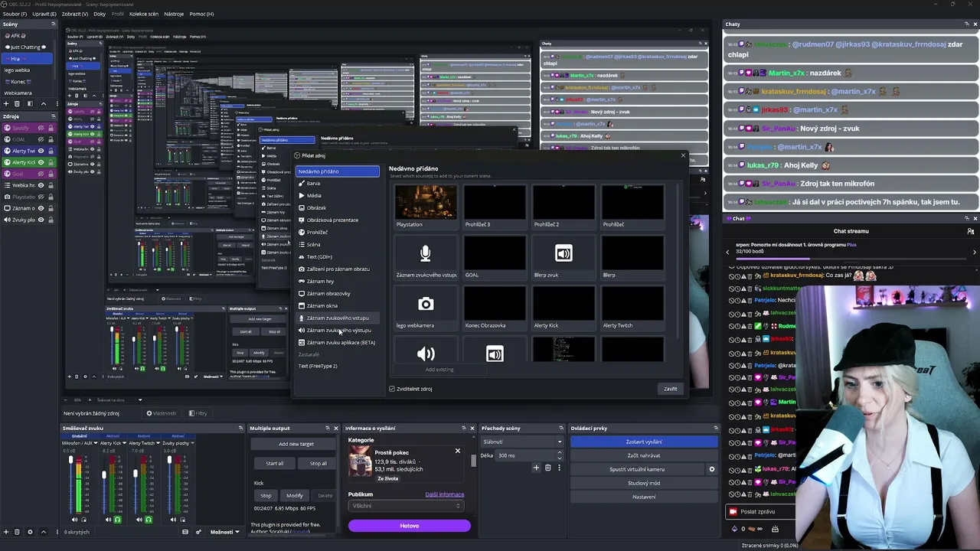Remove the selected scene using Scény trash icon
Image resolution: width=980 pixels, height=551 pixels.
point(18,103)
